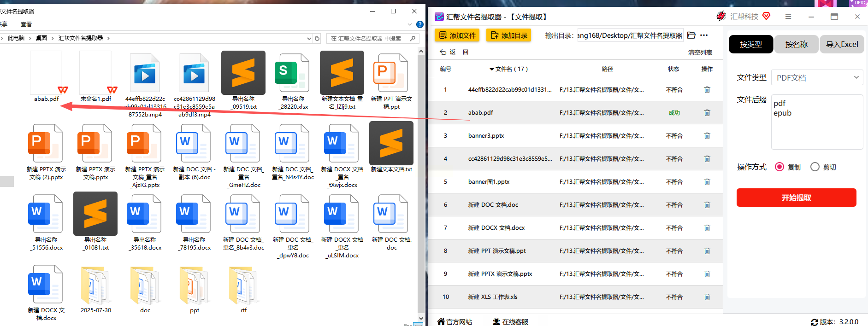
Task: Click the trash icon for banner3.pptx
Action: click(707, 136)
